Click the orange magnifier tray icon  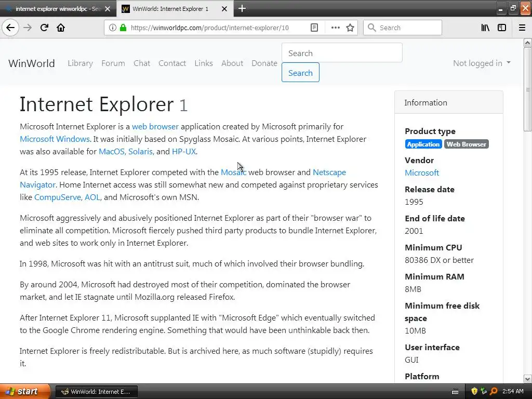coord(494,391)
